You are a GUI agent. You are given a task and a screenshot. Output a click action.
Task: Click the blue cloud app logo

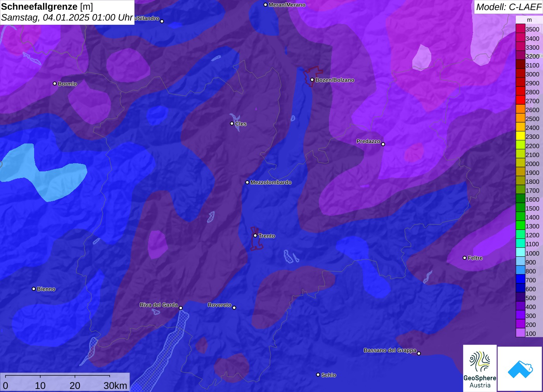click(x=520, y=369)
